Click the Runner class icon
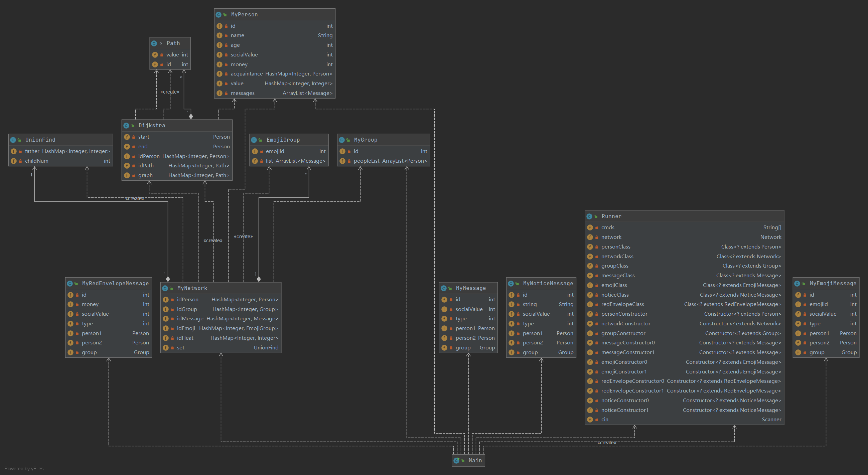868x475 pixels. coord(589,216)
